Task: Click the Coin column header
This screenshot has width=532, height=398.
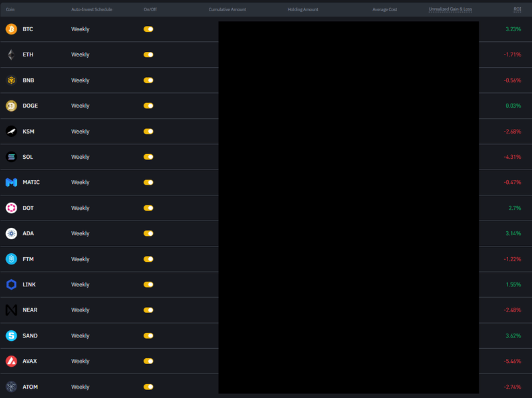Action: point(10,9)
